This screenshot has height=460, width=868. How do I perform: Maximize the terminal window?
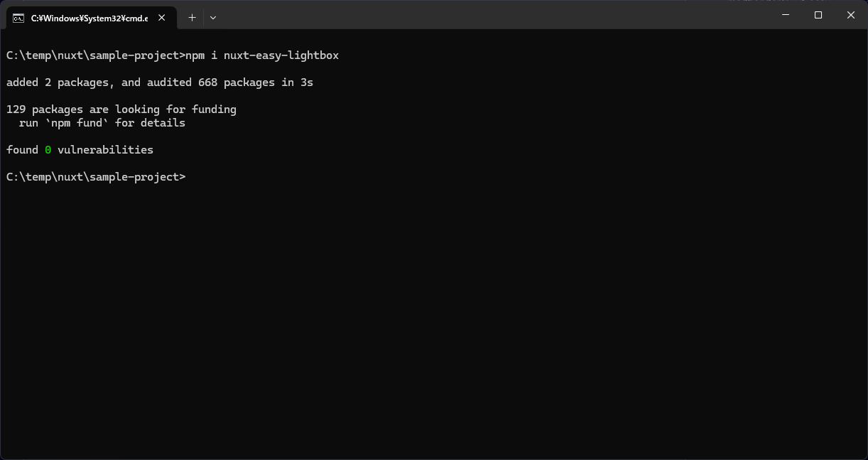click(818, 15)
